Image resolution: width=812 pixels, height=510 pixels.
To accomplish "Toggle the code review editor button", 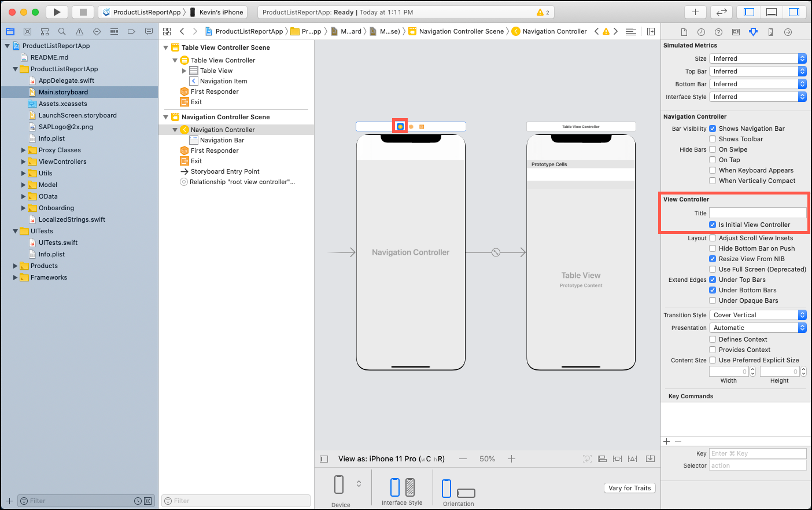I will 722,12.
